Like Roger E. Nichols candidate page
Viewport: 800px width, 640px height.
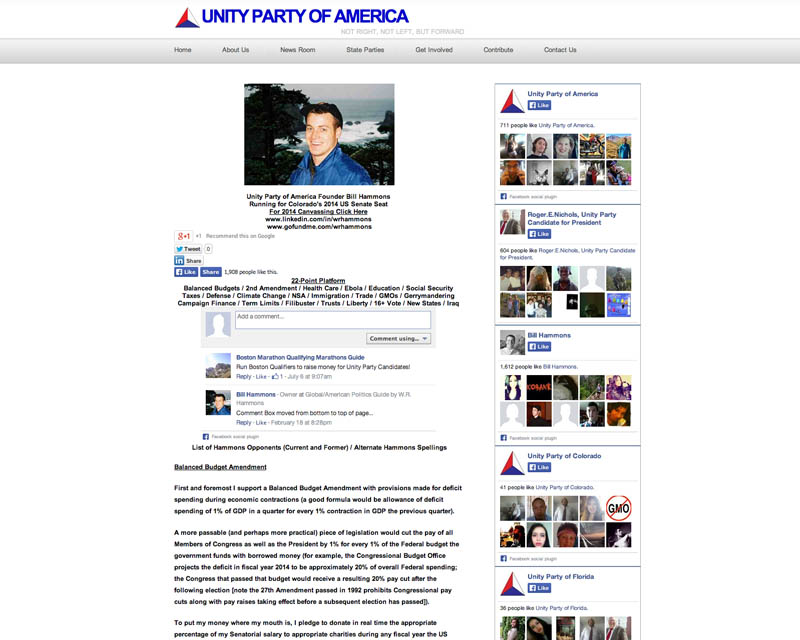coord(539,234)
